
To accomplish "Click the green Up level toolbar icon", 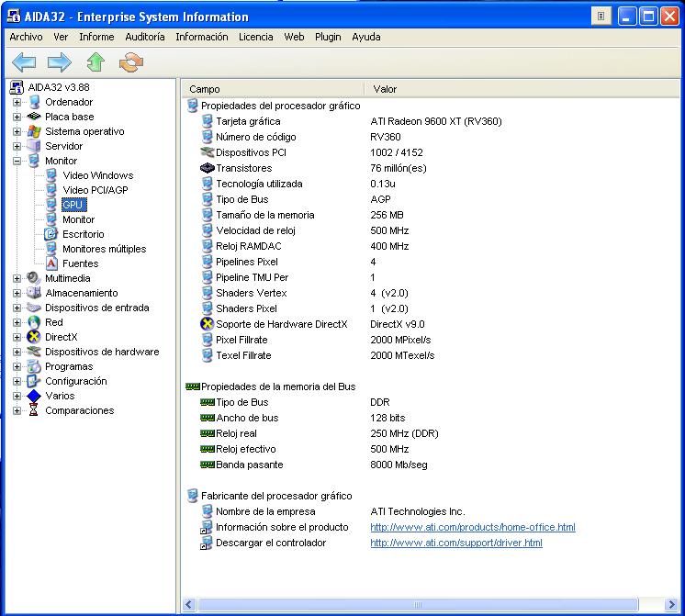I will pyautogui.click(x=95, y=62).
